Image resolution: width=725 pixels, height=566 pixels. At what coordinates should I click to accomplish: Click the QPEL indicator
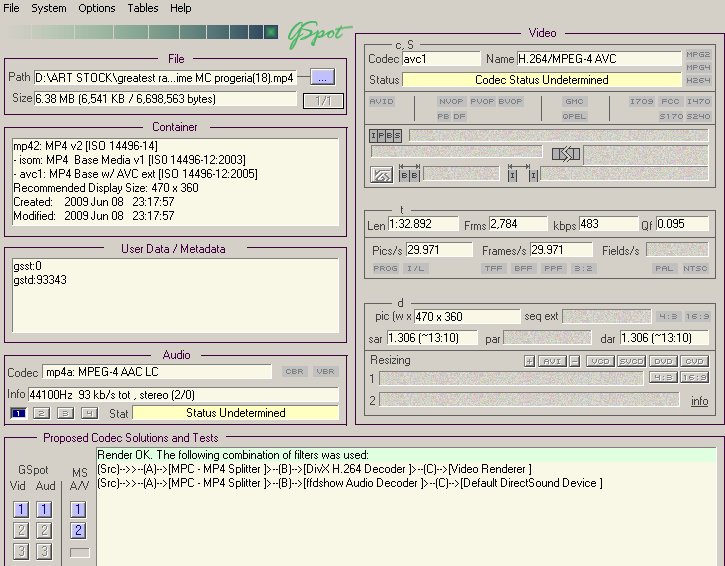[x=574, y=116]
